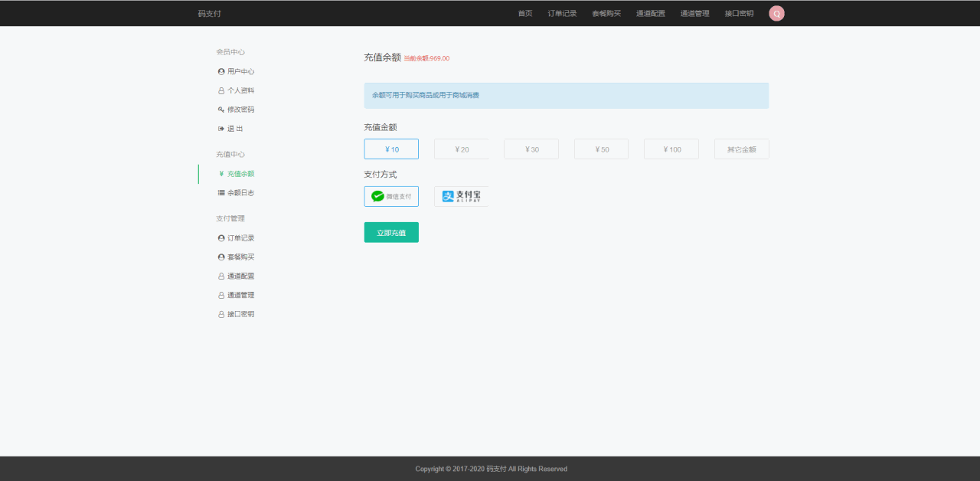
Task: Choose 其它金额 custom amount option
Action: click(x=741, y=149)
